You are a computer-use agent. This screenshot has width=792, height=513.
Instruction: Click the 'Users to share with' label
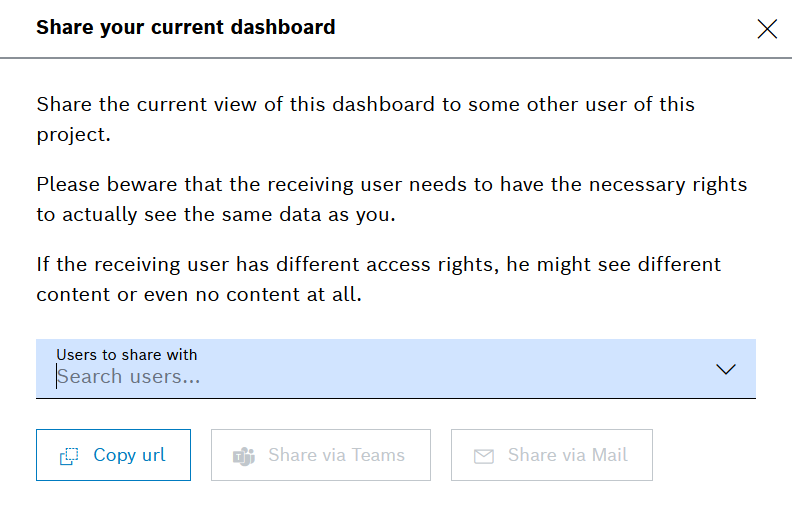(x=127, y=355)
